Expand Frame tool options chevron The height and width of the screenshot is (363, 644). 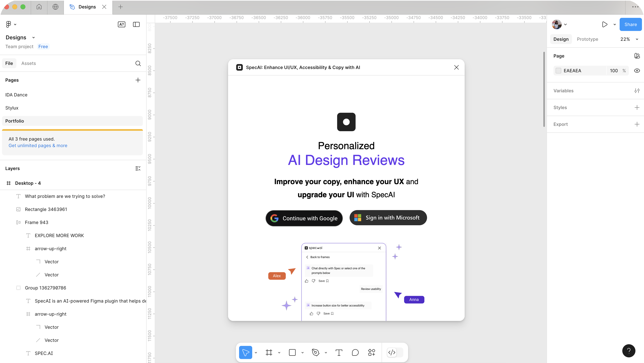point(279,352)
